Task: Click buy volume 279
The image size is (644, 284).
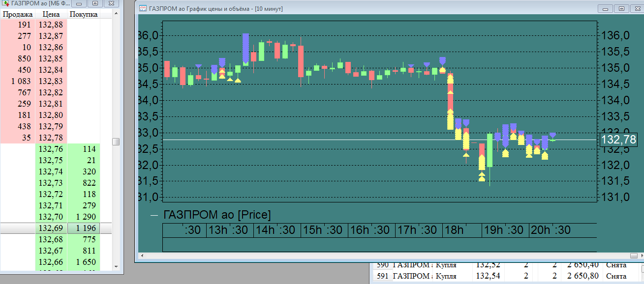Action: [x=84, y=205]
